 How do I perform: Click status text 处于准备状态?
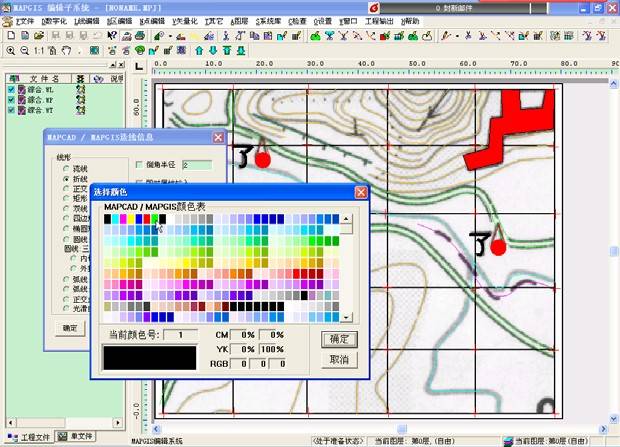338,441
